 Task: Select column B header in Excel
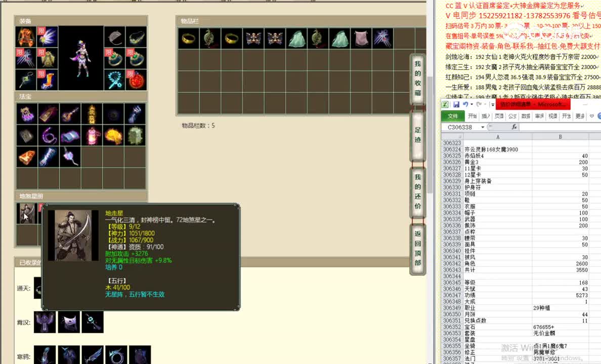click(561, 137)
